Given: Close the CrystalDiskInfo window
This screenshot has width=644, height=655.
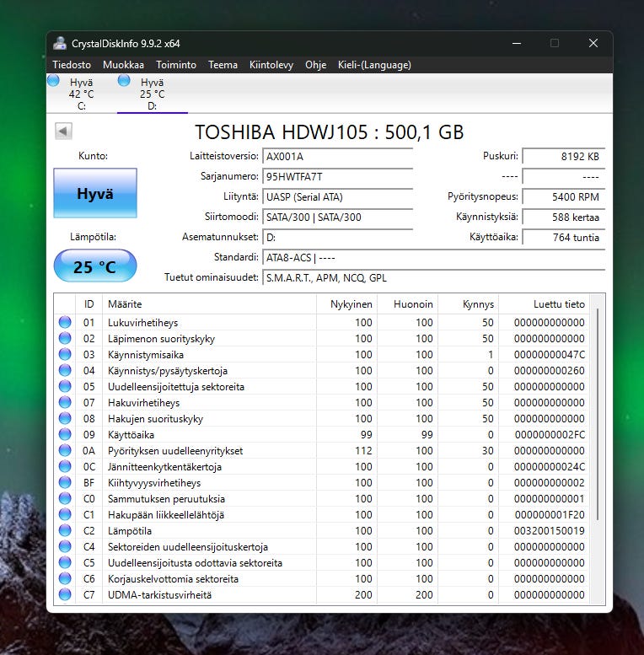Looking at the screenshot, I should [x=593, y=44].
